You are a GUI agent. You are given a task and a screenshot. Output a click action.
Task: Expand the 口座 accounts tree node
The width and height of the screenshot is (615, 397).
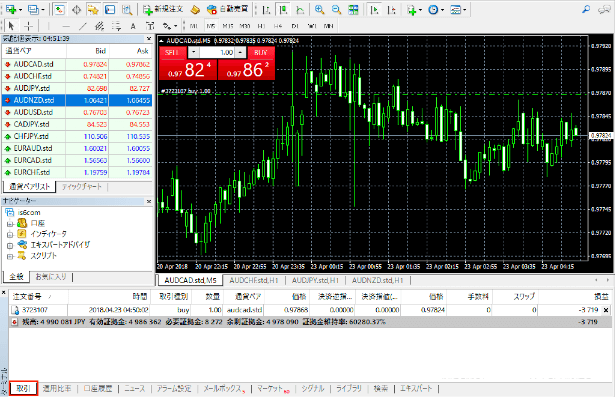[10, 224]
